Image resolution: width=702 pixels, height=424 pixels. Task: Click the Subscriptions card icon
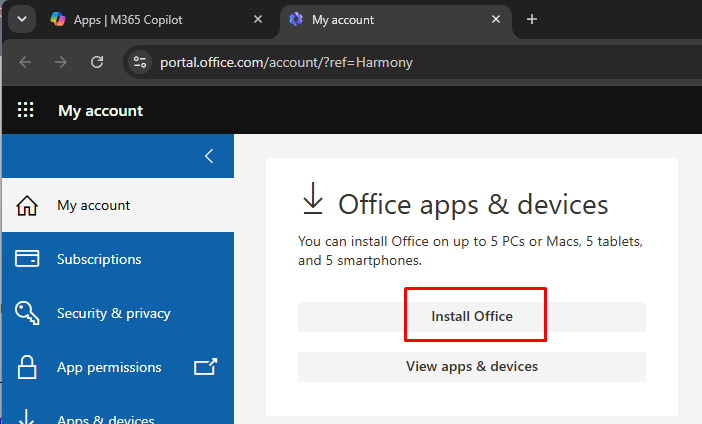[x=27, y=259]
